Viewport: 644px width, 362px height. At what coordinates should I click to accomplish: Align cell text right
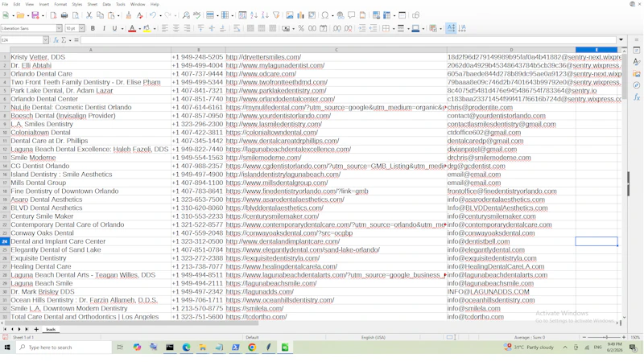188,28
